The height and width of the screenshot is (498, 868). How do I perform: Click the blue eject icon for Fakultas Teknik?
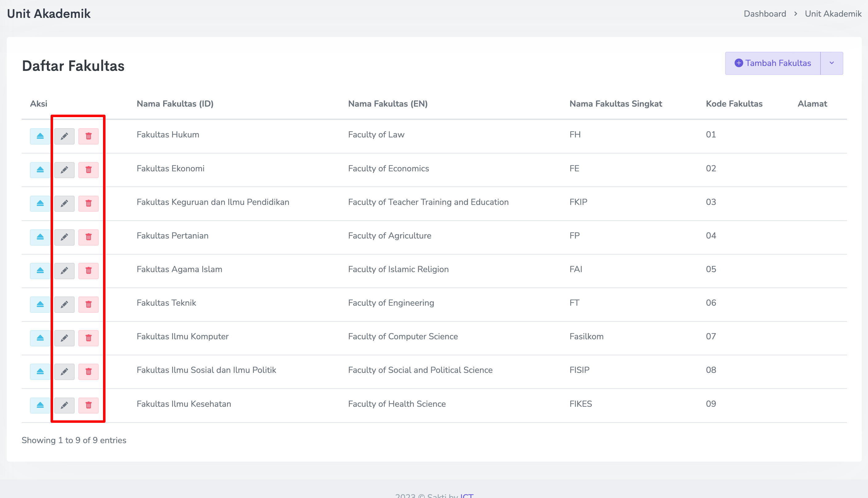[40, 304]
